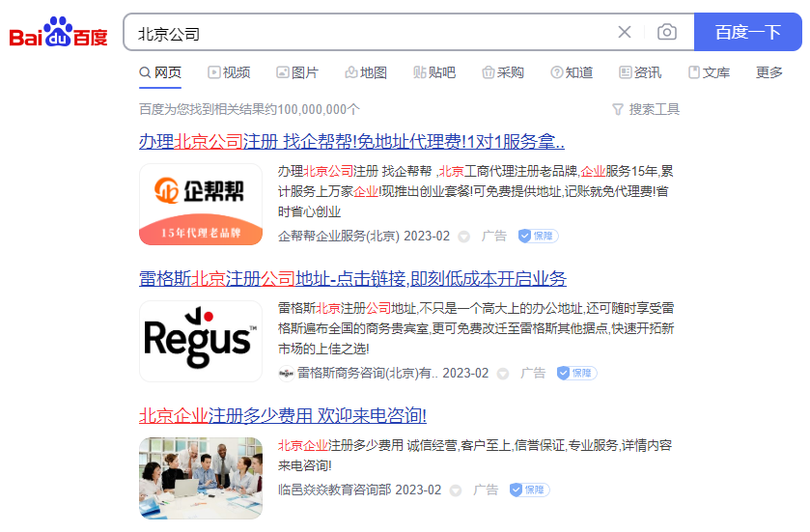Expand the 更多 menu
The height and width of the screenshot is (532, 810).
click(x=769, y=72)
